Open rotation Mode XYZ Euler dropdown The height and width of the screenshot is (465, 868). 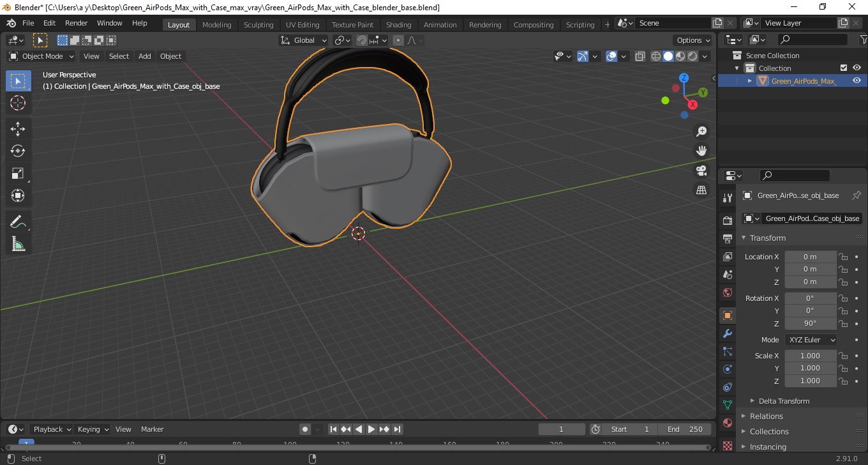(811, 340)
